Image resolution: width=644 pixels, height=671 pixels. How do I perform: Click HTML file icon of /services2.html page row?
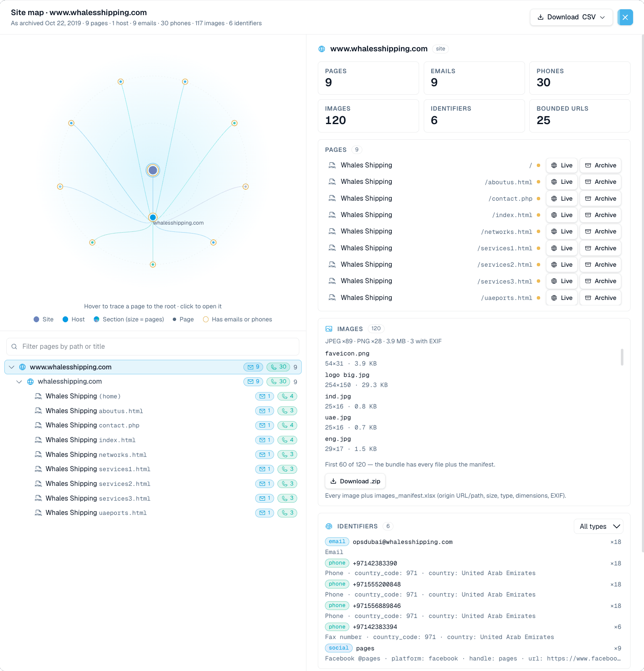pyautogui.click(x=333, y=265)
